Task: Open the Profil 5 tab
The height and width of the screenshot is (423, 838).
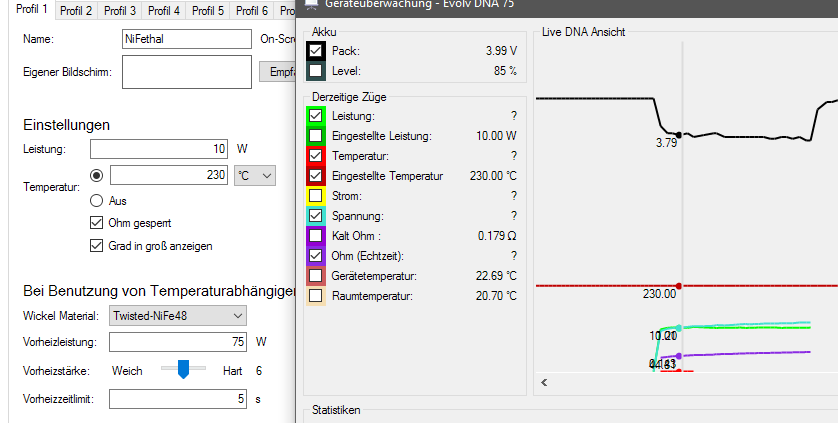Action: click(x=207, y=11)
